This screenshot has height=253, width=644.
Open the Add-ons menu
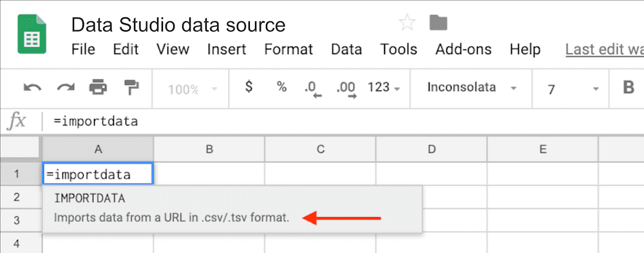tap(463, 50)
